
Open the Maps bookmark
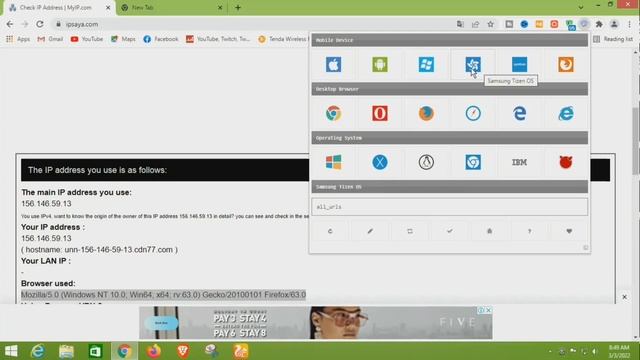coord(123,39)
